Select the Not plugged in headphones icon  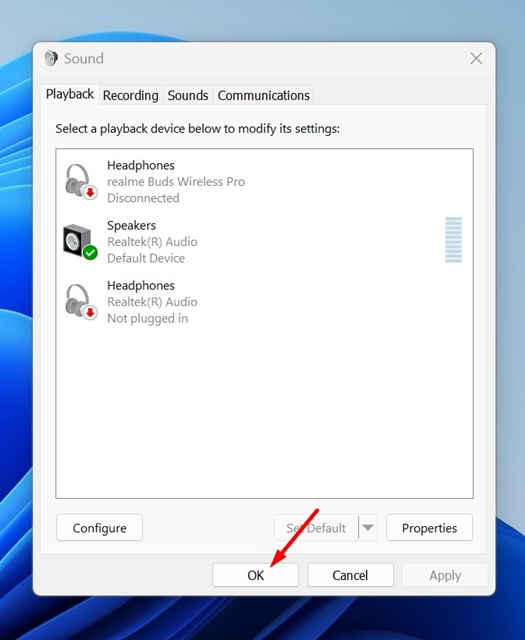pos(80,302)
